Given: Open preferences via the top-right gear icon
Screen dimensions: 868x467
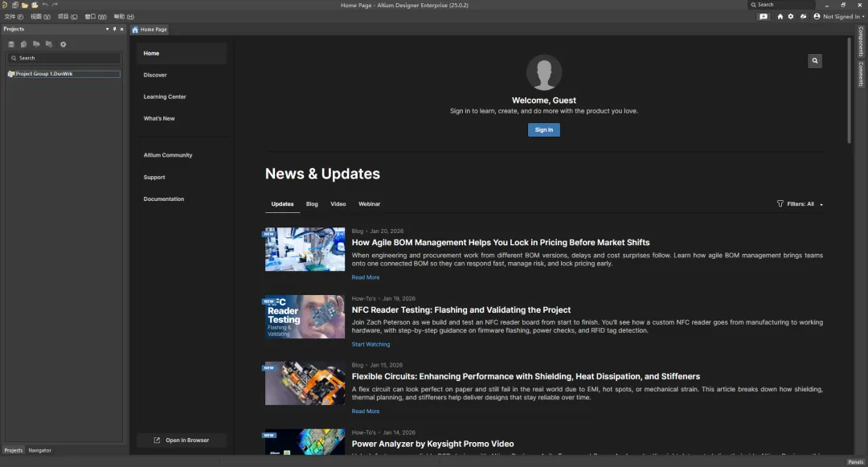Looking at the screenshot, I should (x=791, y=17).
